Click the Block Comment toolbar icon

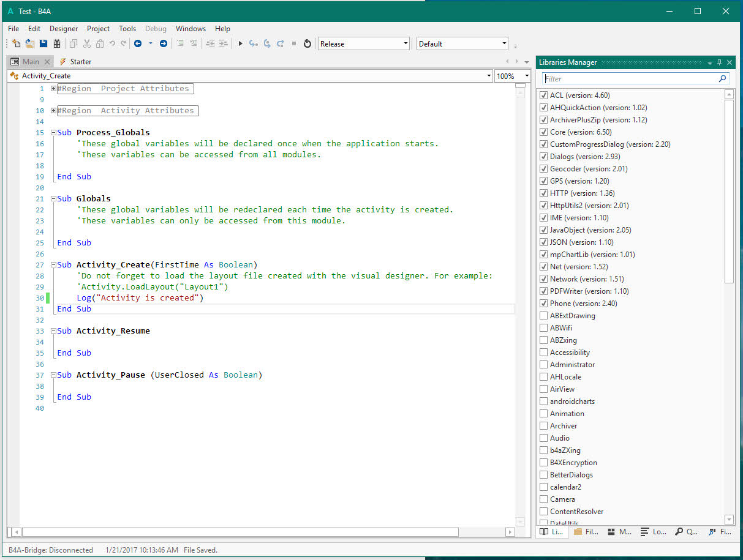180,43
